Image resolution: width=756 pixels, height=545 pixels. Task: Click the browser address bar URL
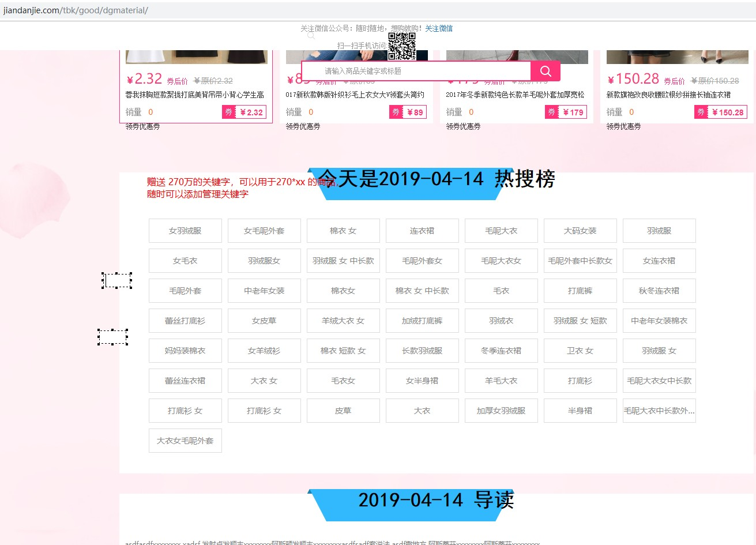[x=76, y=10]
